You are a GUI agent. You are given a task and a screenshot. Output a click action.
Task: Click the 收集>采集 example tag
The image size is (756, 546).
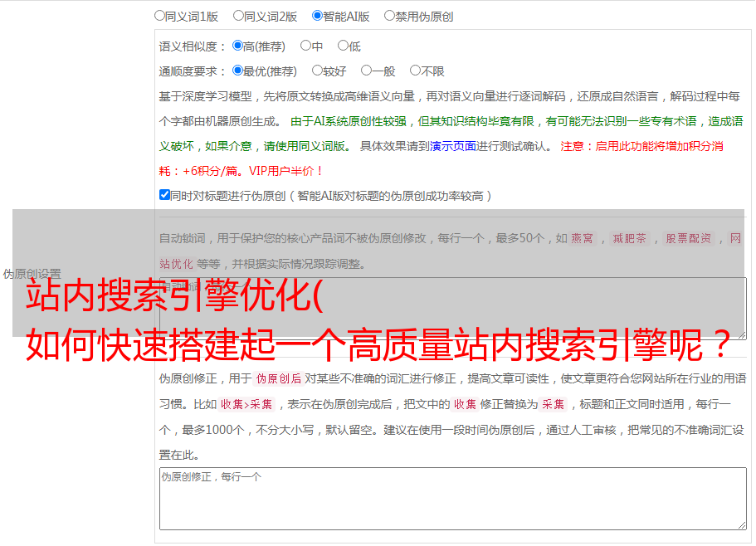(x=246, y=404)
